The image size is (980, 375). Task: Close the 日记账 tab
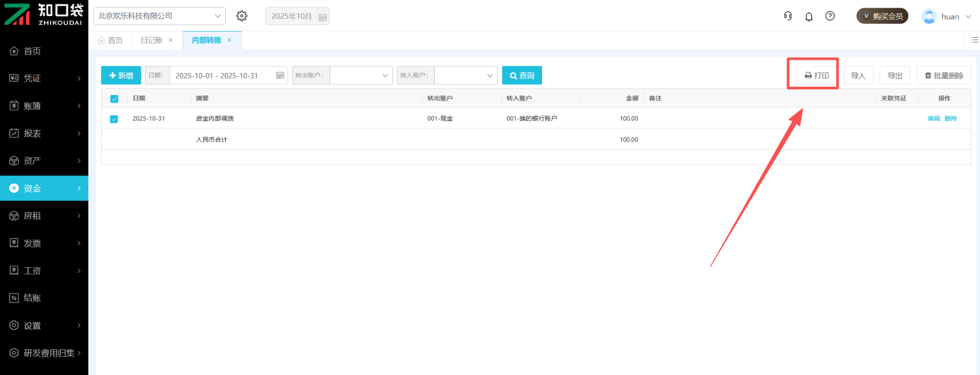[170, 40]
